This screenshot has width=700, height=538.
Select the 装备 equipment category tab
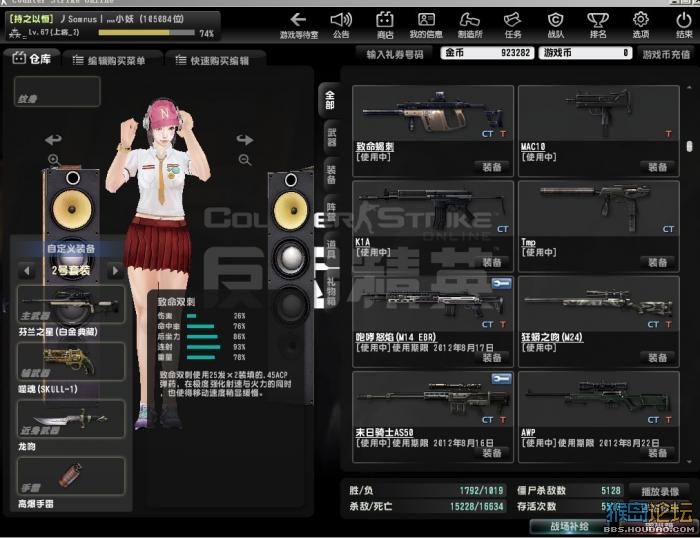(x=331, y=175)
